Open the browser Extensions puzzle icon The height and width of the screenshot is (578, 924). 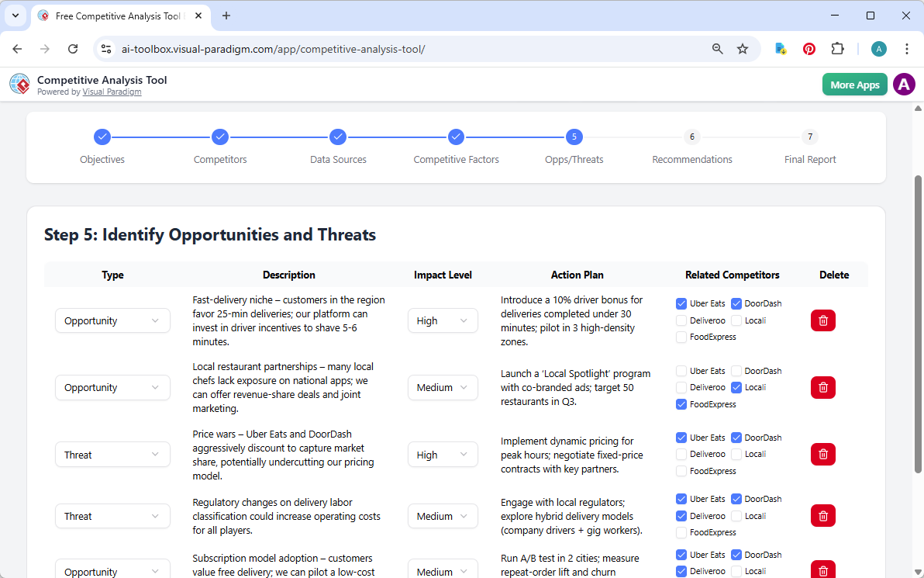click(837, 48)
